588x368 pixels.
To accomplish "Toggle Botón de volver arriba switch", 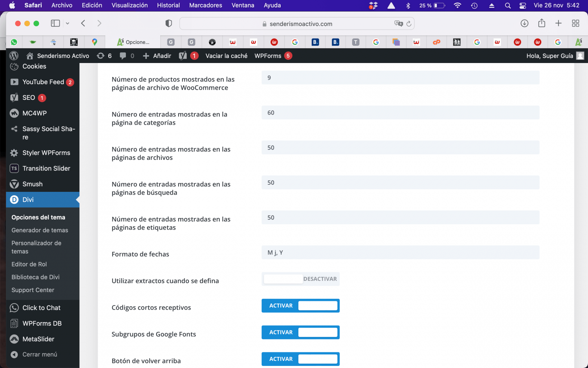I will coord(300,359).
